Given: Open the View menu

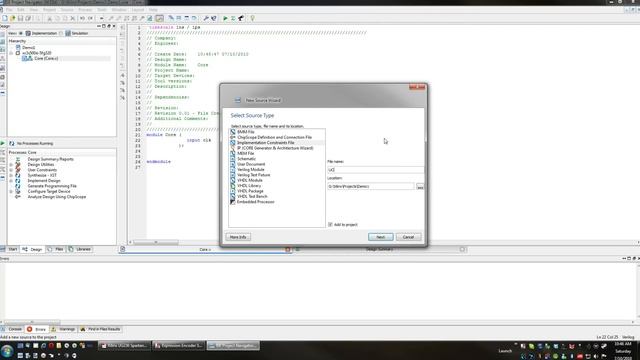Looking at the screenshot, I should coord(34,9).
